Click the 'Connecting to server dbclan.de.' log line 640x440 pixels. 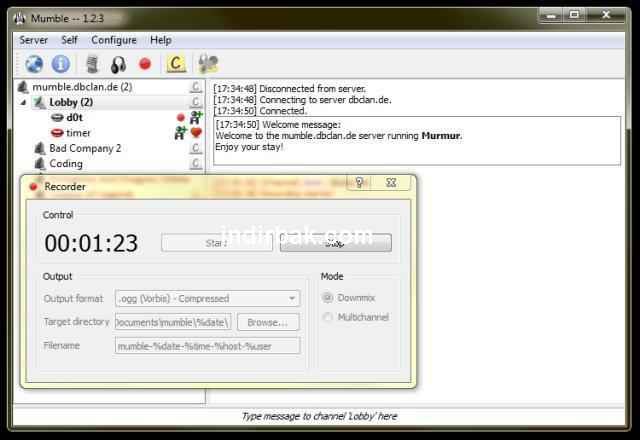point(302,100)
